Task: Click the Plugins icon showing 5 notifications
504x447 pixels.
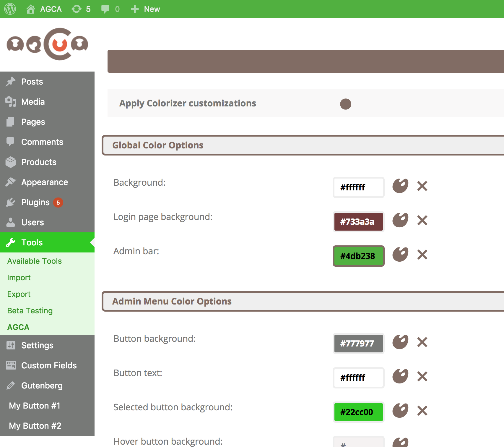Action: pyautogui.click(x=11, y=202)
